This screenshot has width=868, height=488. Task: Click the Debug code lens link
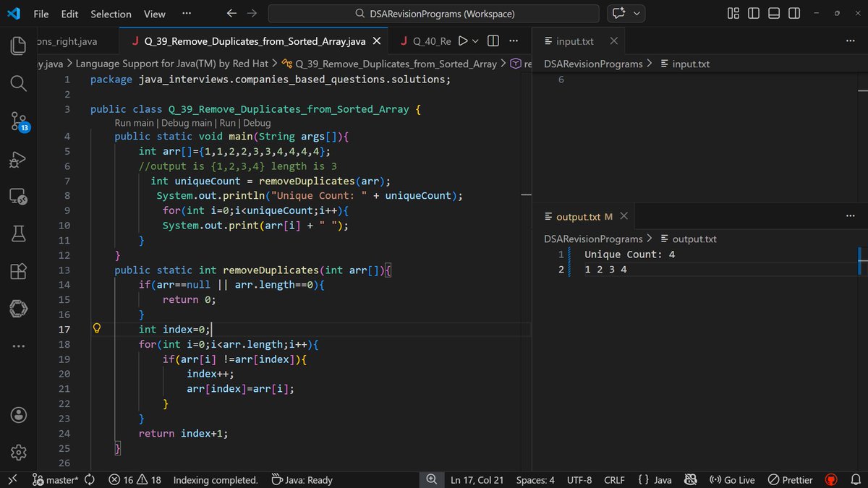tap(257, 123)
